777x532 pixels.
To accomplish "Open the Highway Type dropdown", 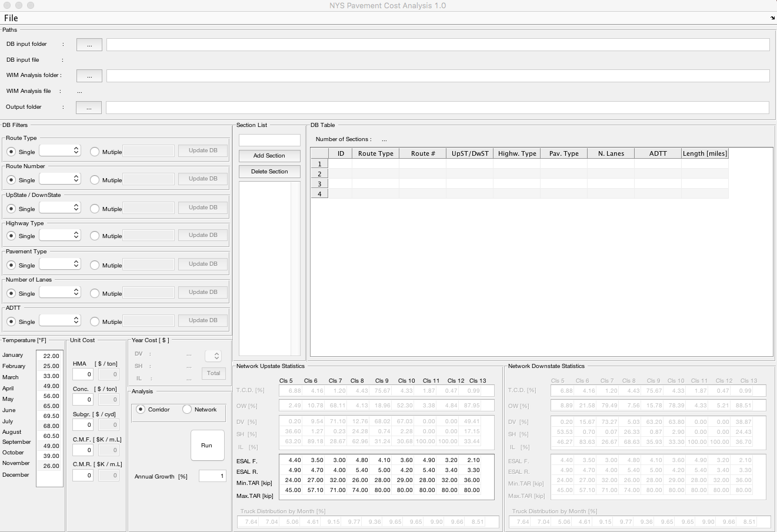I will tap(59, 235).
